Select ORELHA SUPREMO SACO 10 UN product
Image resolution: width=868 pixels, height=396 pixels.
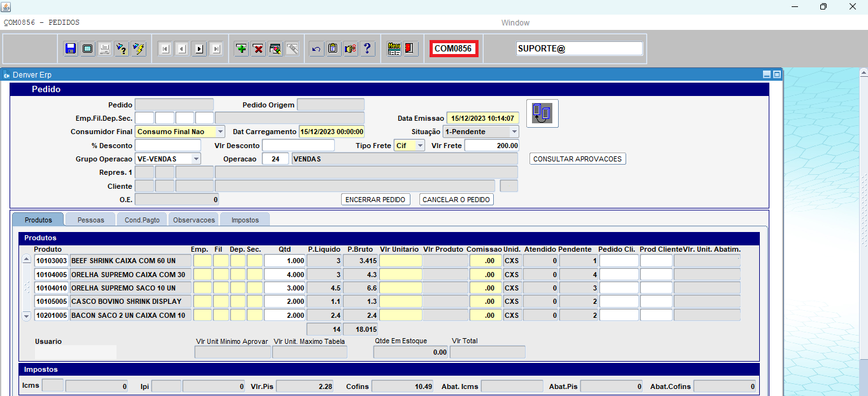130,288
